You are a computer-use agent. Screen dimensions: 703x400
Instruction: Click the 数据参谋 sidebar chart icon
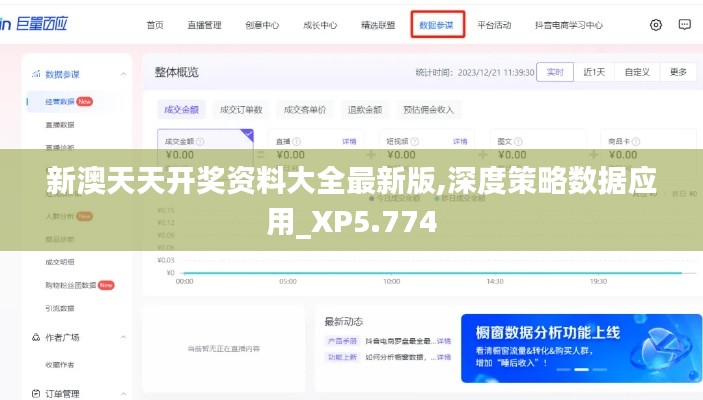(36, 74)
